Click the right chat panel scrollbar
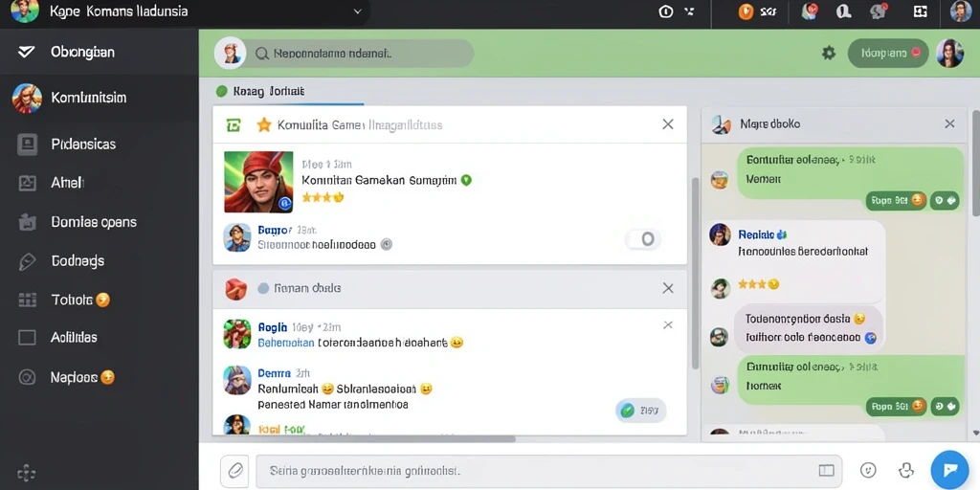The image size is (980, 490). pyautogui.click(x=975, y=164)
